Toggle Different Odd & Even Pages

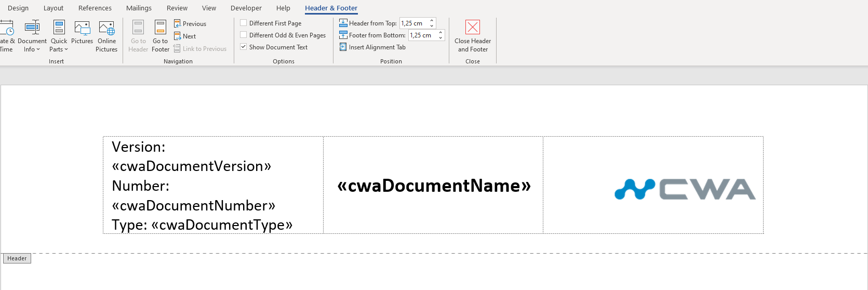(244, 35)
